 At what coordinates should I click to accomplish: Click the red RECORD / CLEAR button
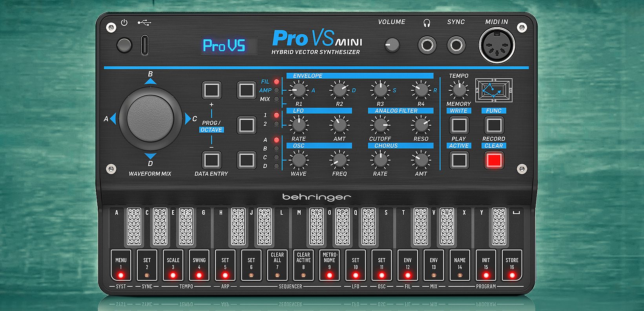click(x=494, y=160)
